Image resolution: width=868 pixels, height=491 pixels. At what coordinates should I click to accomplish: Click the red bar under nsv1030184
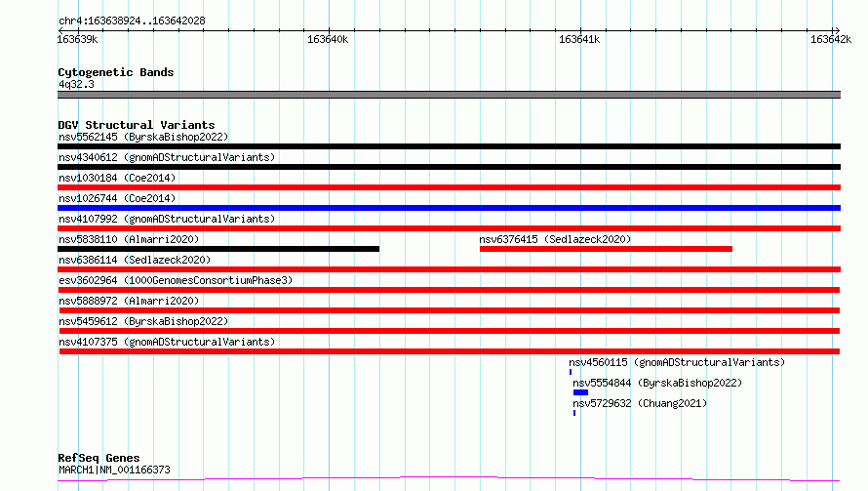(x=449, y=187)
